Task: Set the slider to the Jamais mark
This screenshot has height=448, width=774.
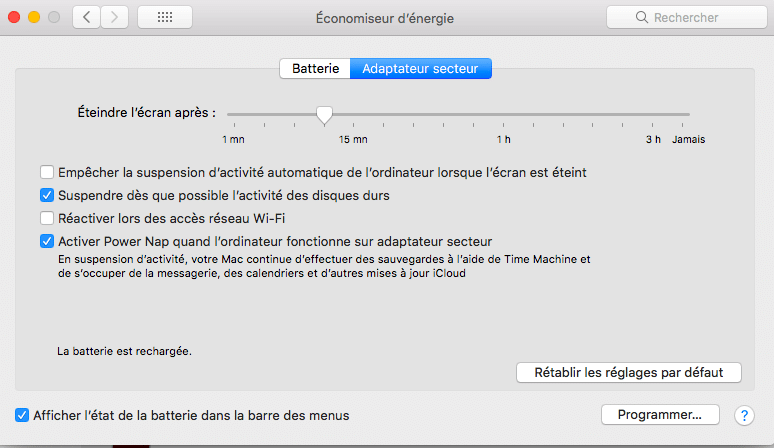Action: [682, 114]
